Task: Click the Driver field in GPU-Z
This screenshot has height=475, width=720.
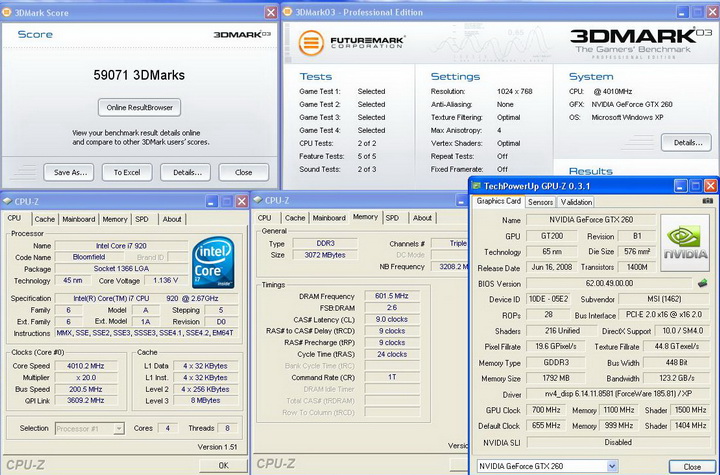Action: [x=617, y=394]
